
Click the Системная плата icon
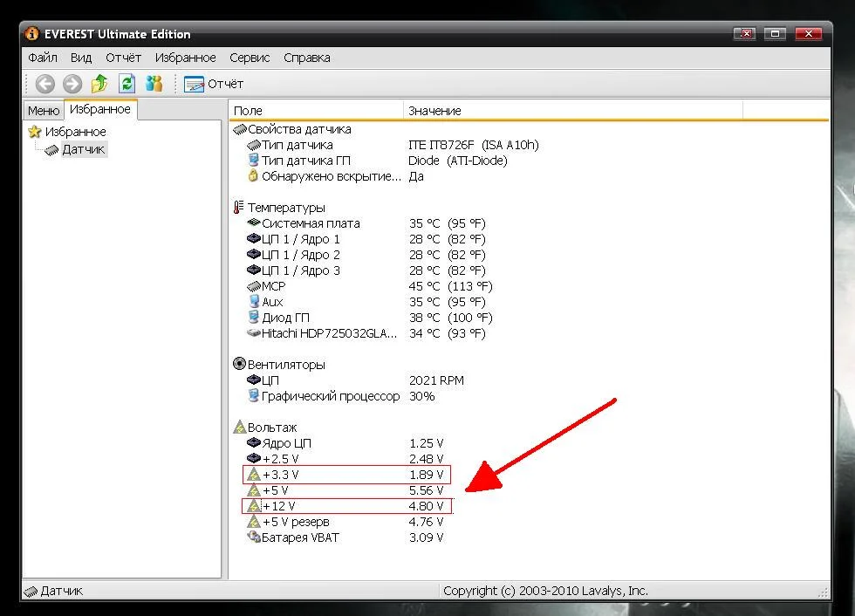254,222
